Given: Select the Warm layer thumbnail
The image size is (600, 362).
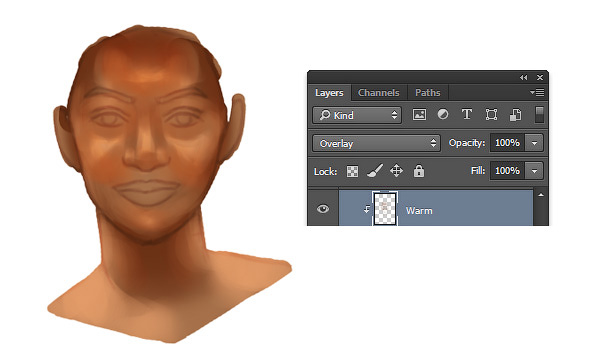Looking at the screenshot, I should coord(385,209).
